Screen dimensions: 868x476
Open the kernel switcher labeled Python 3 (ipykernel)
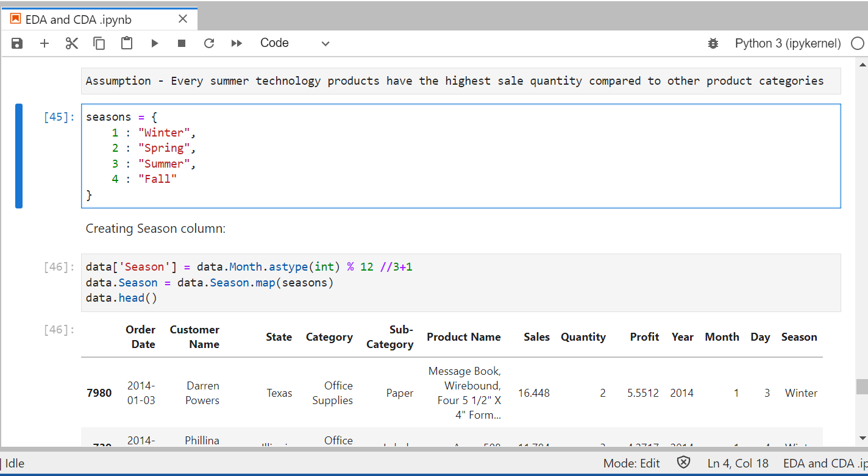pyautogui.click(x=787, y=43)
